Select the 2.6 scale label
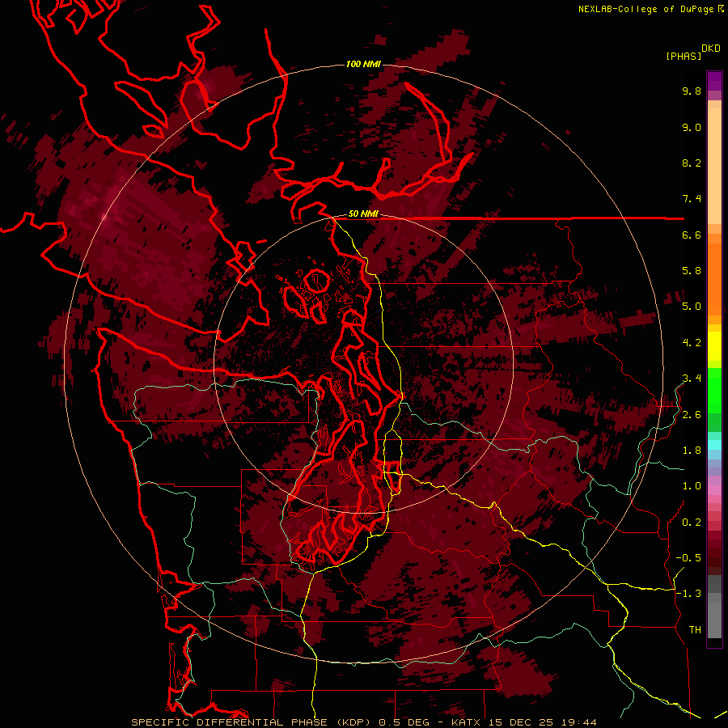The height and width of the screenshot is (728, 728). pos(692,415)
